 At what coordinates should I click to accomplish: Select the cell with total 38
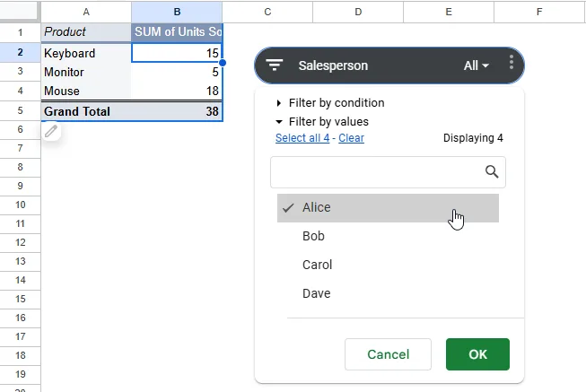pos(177,111)
